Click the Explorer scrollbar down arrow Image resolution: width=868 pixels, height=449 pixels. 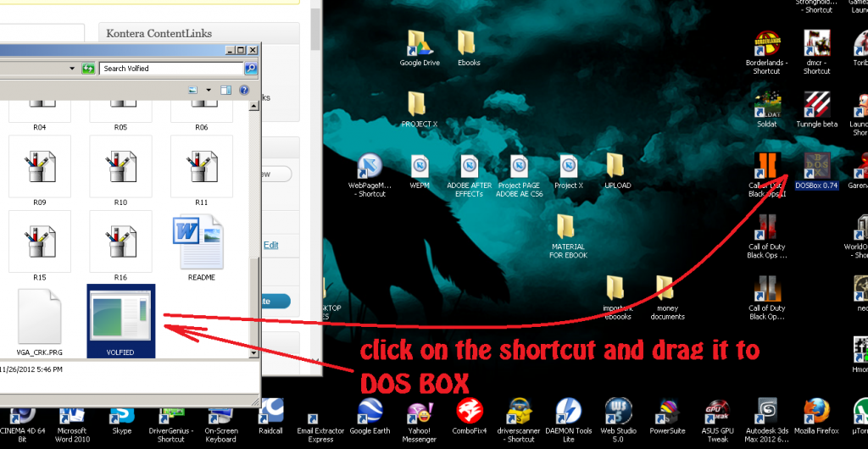[x=254, y=352]
